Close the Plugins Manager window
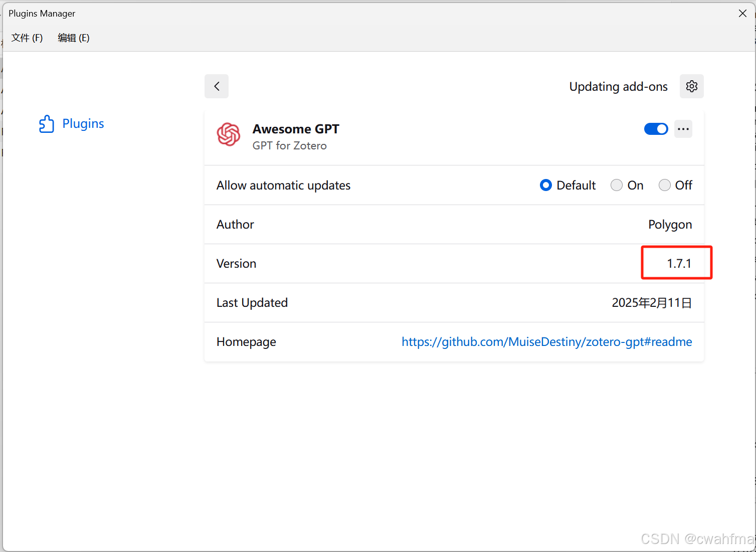 pyautogui.click(x=742, y=14)
